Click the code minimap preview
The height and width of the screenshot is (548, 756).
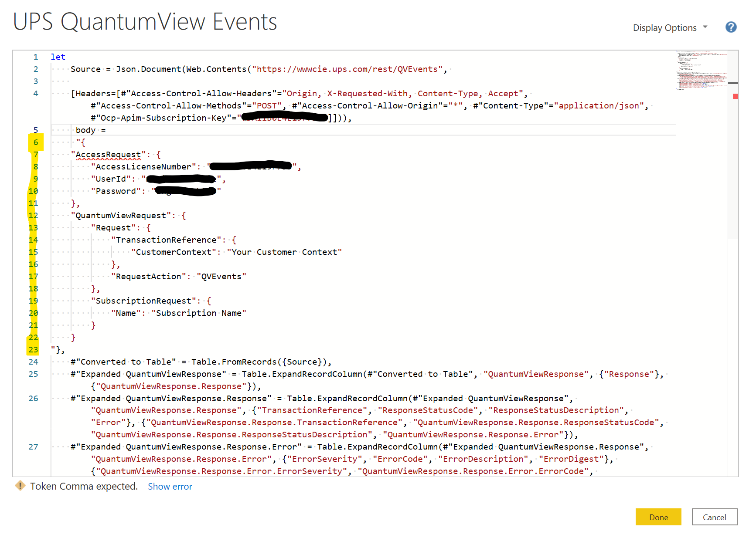pos(702,70)
